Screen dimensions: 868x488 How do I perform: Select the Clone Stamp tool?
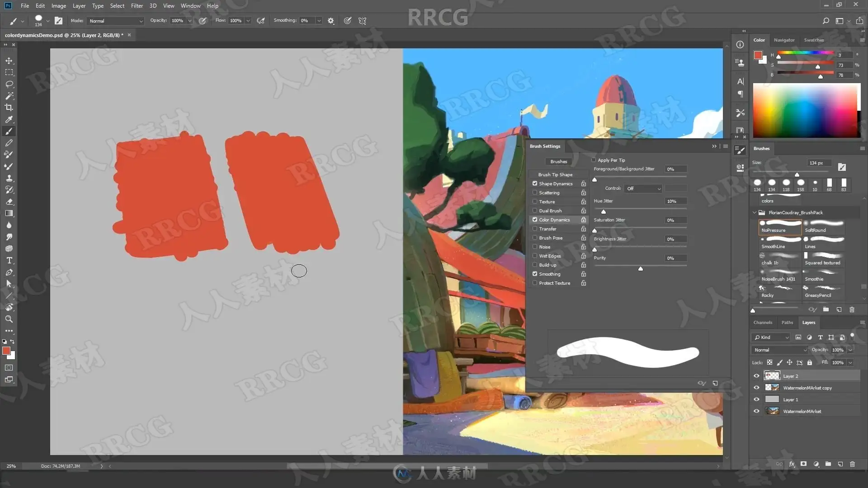coord(9,178)
